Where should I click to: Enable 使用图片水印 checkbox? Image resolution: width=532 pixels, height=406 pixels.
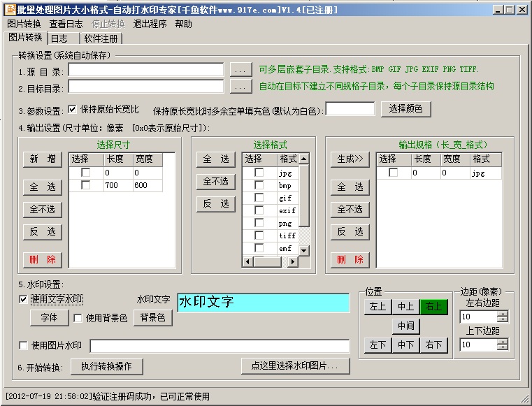pos(24,345)
